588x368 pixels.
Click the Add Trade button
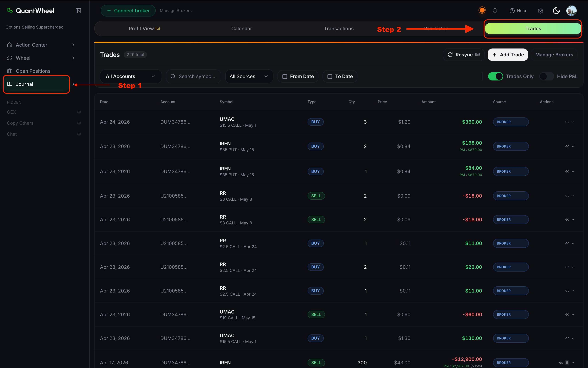508,55
